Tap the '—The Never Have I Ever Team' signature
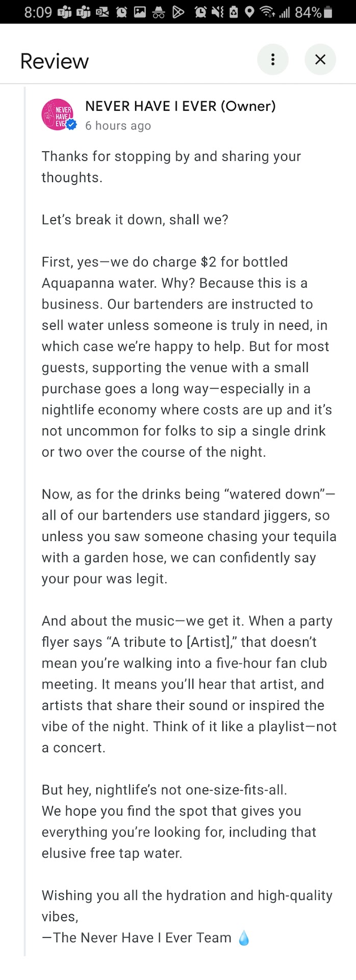Viewport: 356px width, 980px height. (x=137, y=938)
